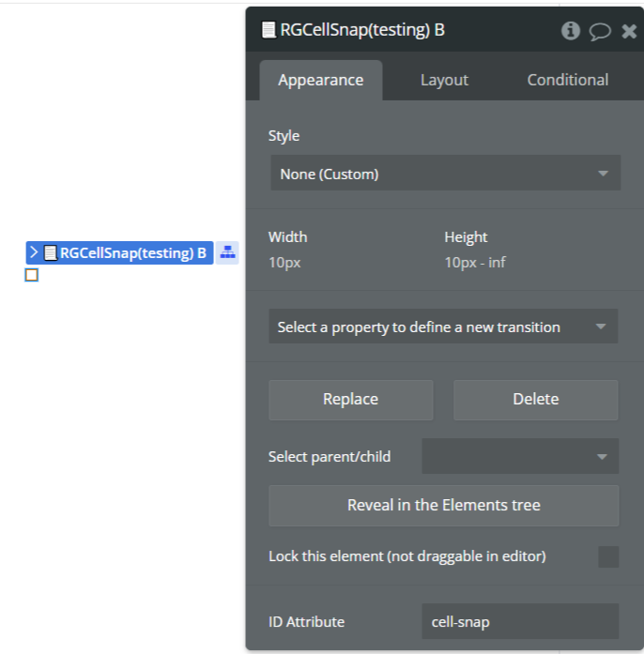This screenshot has width=644, height=654.
Task: Click the element type icon in panel title
Action: 268,30
